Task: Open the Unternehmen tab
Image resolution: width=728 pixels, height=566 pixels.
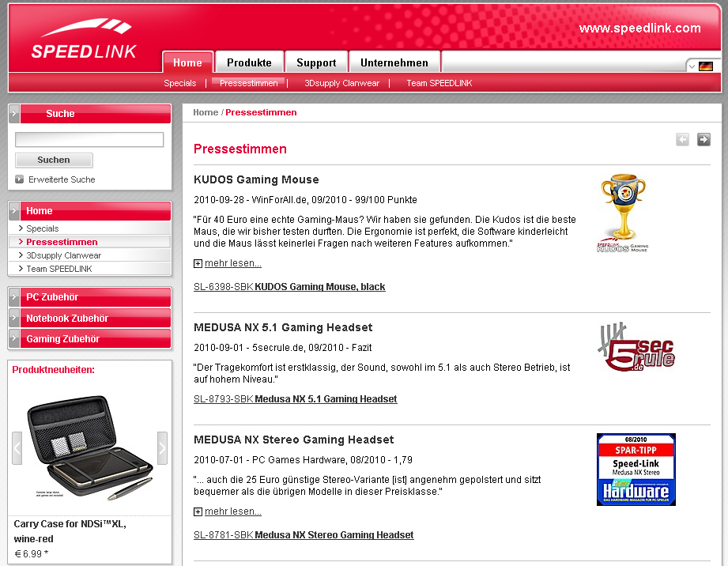Action: click(394, 62)
